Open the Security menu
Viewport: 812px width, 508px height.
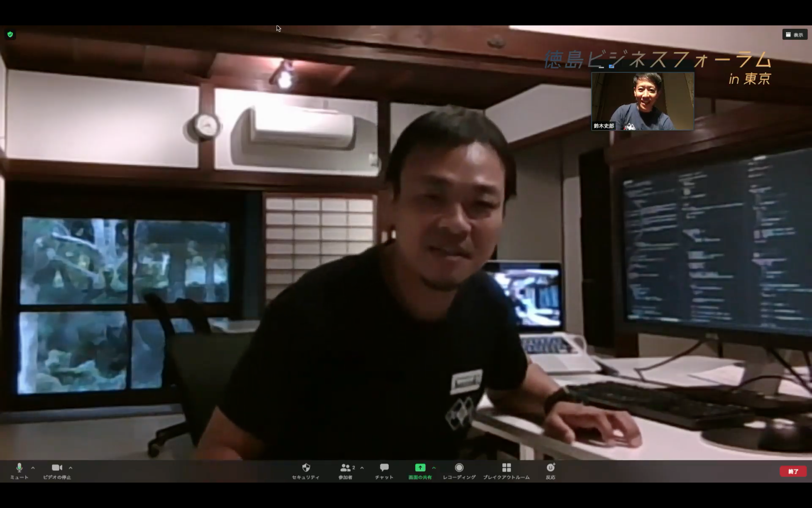coord(306,471)
